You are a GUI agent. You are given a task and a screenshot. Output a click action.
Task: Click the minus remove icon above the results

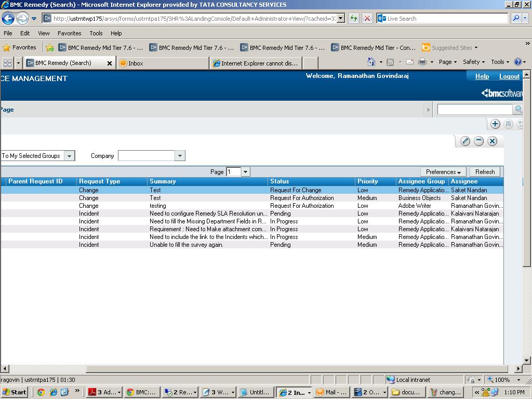(x=478, y=141)
